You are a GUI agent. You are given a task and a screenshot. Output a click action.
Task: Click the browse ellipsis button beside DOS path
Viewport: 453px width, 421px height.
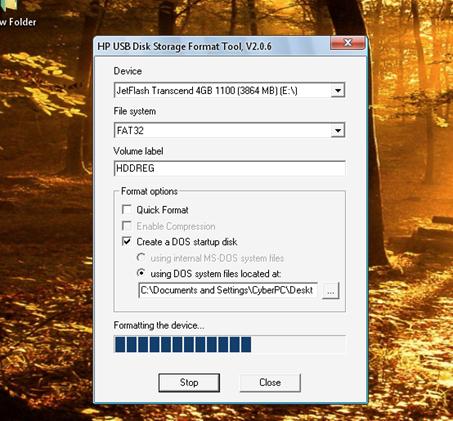(330, 291)
